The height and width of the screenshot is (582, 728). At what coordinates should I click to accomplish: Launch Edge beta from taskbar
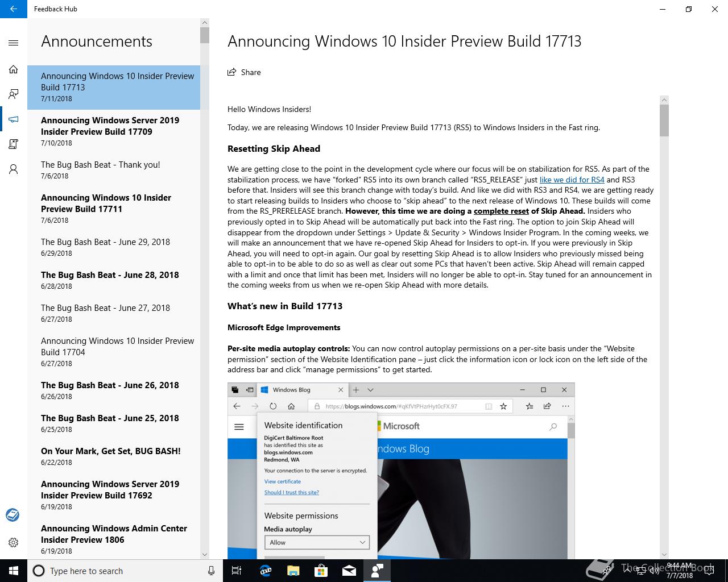pos(265,571)
